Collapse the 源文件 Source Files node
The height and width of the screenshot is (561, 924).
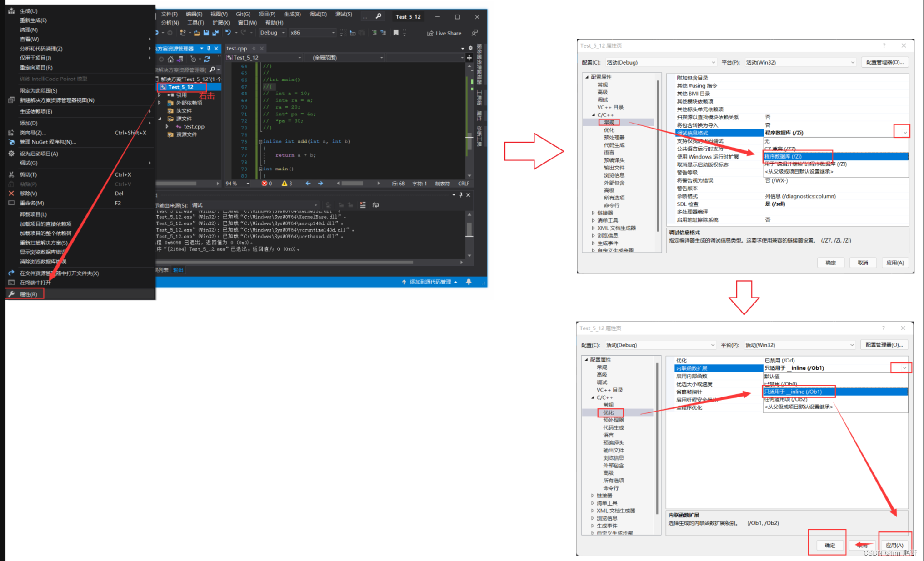[x=160, y=119]
